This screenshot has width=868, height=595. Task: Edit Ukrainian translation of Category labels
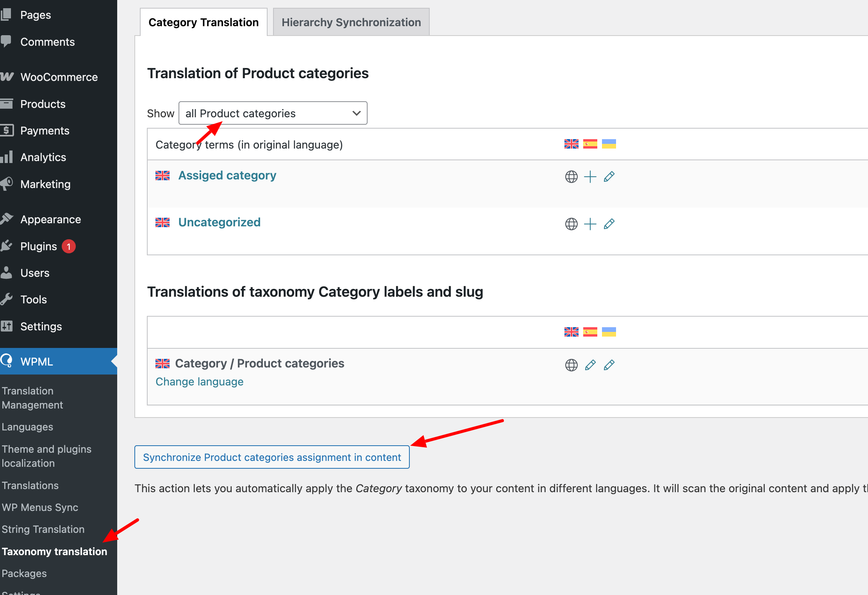pos(609,365)
